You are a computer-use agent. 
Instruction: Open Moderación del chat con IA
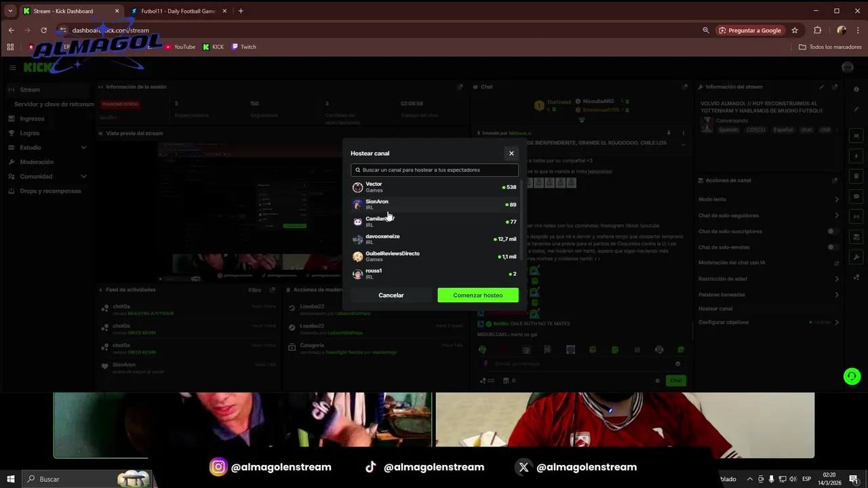769,262
